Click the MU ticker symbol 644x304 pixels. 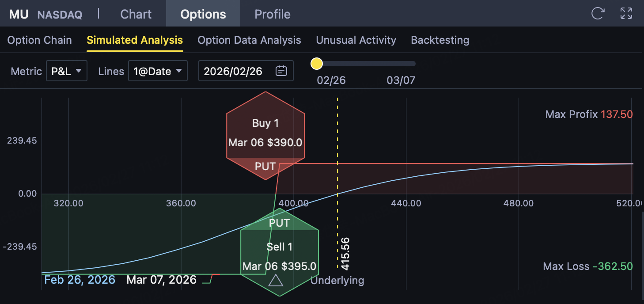pos(19,14)
